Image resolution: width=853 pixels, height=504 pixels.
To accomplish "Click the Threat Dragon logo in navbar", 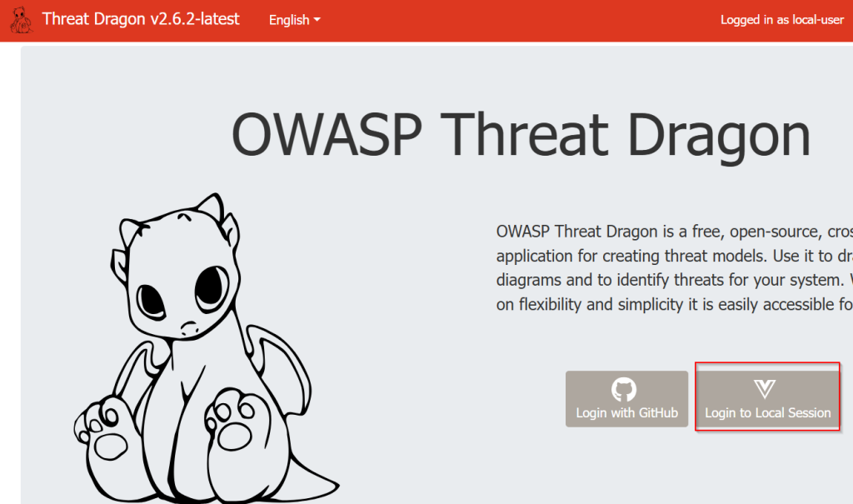I will 21,20.
